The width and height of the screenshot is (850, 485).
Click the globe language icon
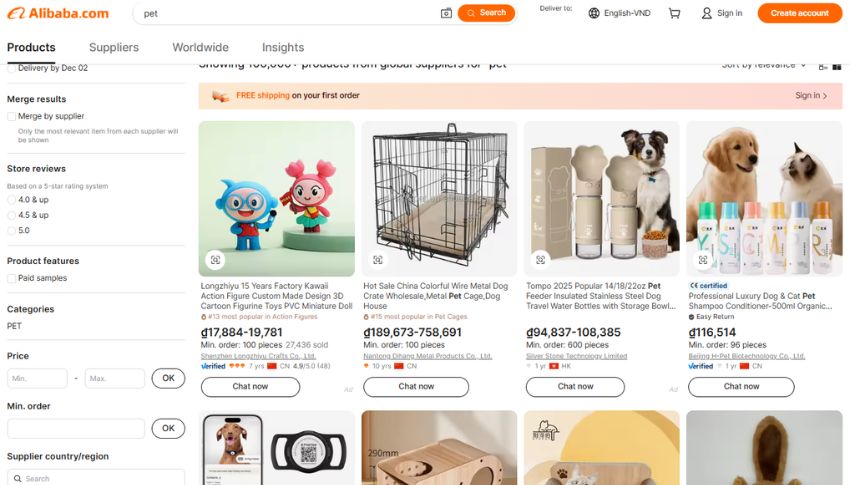coord(594,13)
